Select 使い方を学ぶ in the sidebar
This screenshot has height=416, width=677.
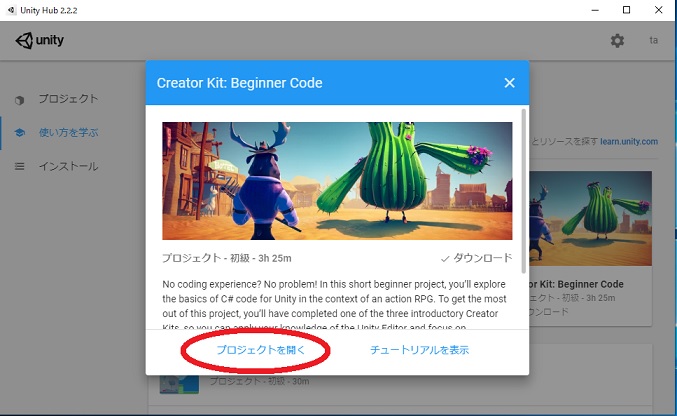point(68,132)
